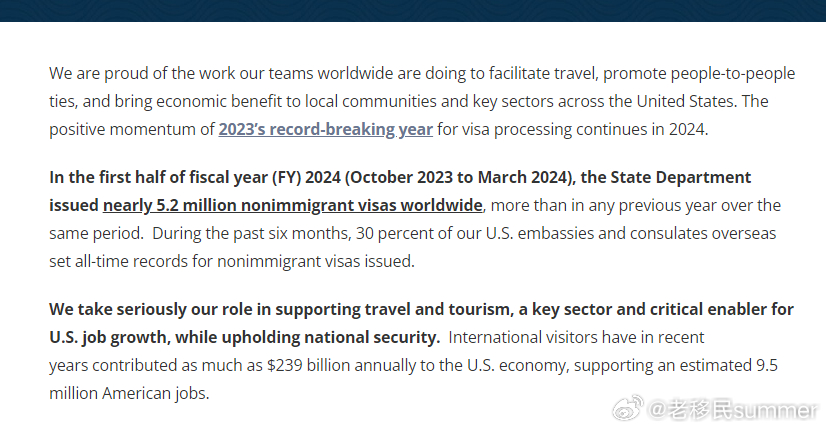Click the bold words "State Department"
826x429 pixels.
click(681, 178)
